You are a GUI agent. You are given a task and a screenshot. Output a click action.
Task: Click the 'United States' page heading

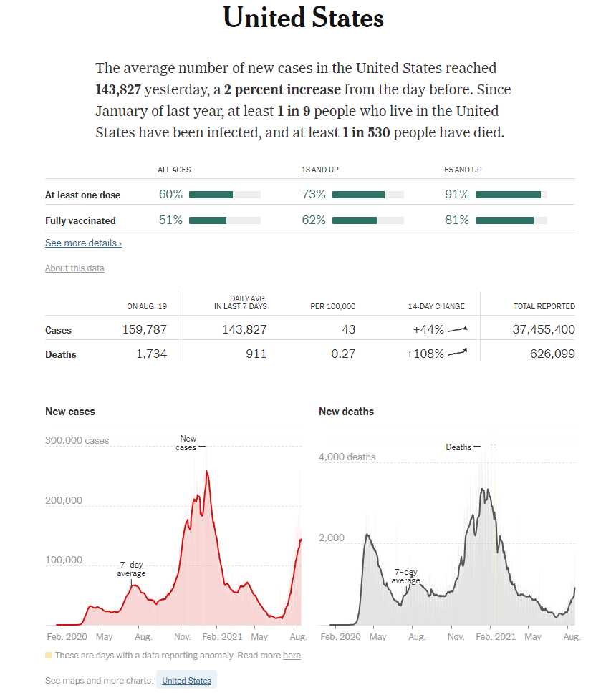click(x=304, y=18)
